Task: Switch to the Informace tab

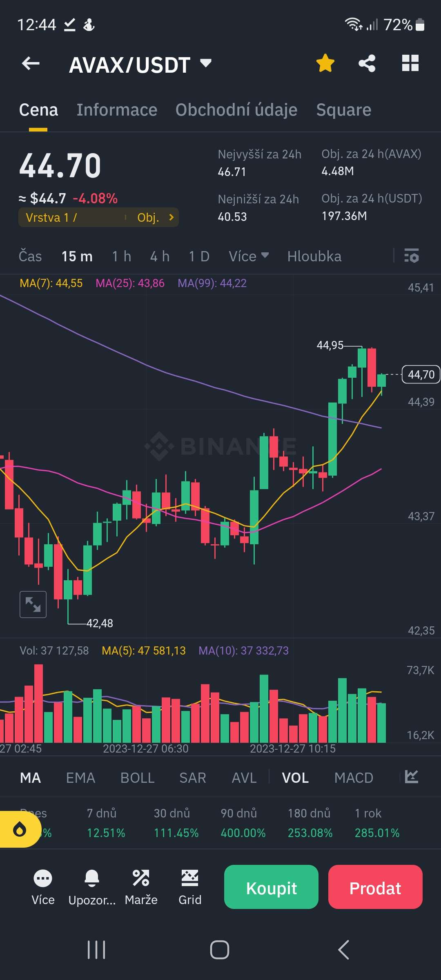Action: coord(117,110)
